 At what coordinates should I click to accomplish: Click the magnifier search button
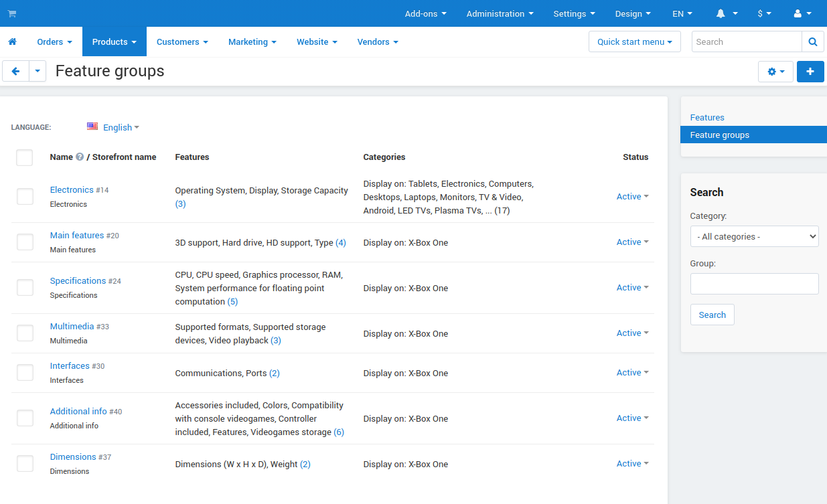[x=812, y=41]
